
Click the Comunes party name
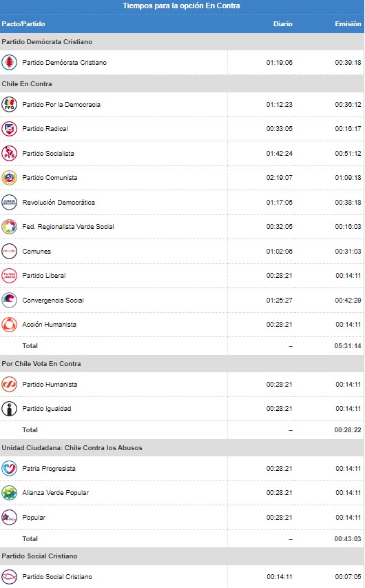(36, 251)
